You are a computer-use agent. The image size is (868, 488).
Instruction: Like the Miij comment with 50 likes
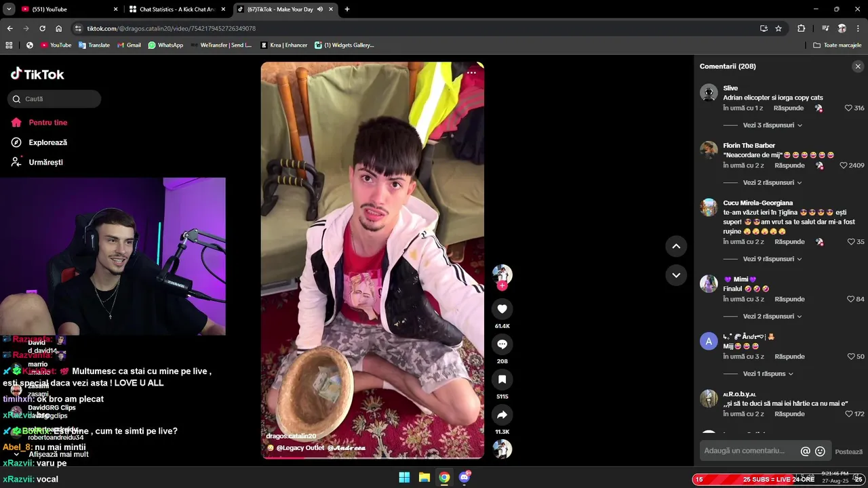pyautogui.click(x=851, y=357)
